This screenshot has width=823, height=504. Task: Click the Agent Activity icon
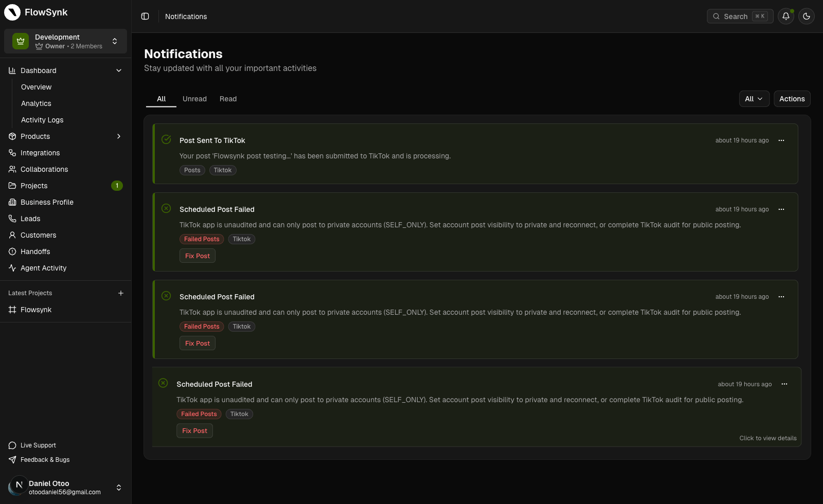click(x=12, y=268)
